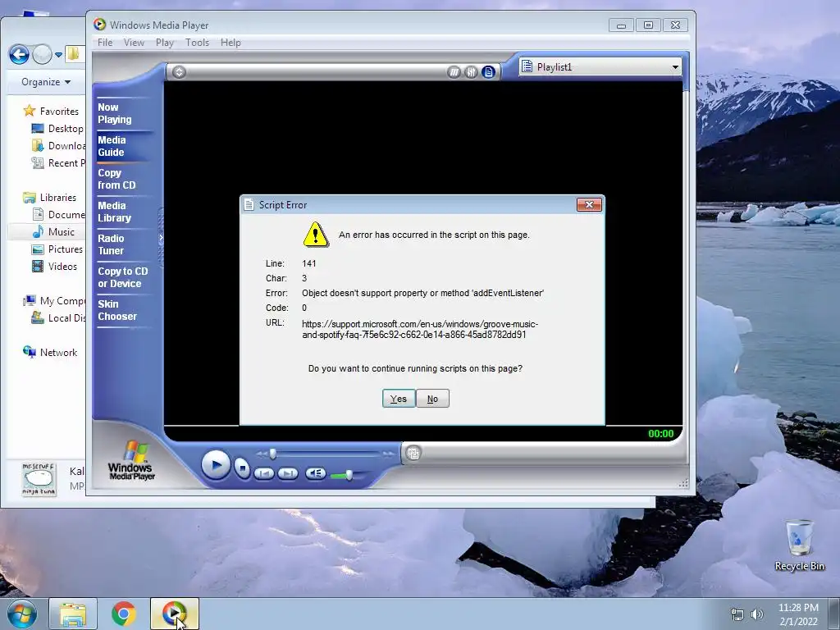840x630 pixels.
Task: Click the resize grip of Media Player
Action: [x=683, y=483]
